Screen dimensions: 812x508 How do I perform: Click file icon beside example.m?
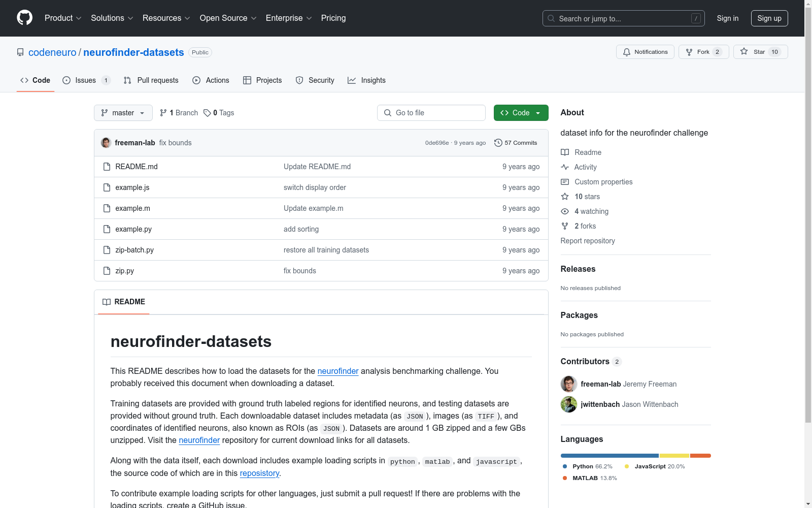tap(107, 208)
